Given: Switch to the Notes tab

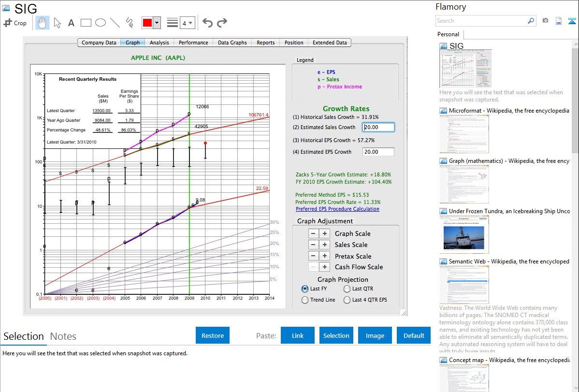Looking at the screenshot, I should 63,336.
